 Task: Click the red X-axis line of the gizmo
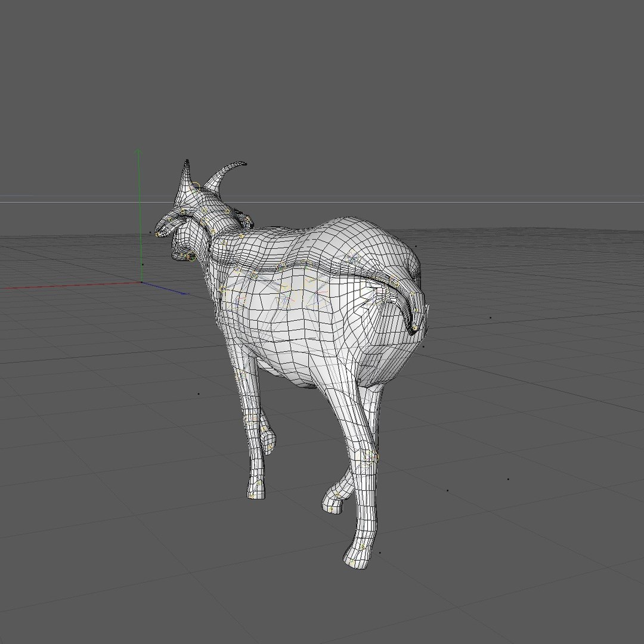click(x=70, y=285)
